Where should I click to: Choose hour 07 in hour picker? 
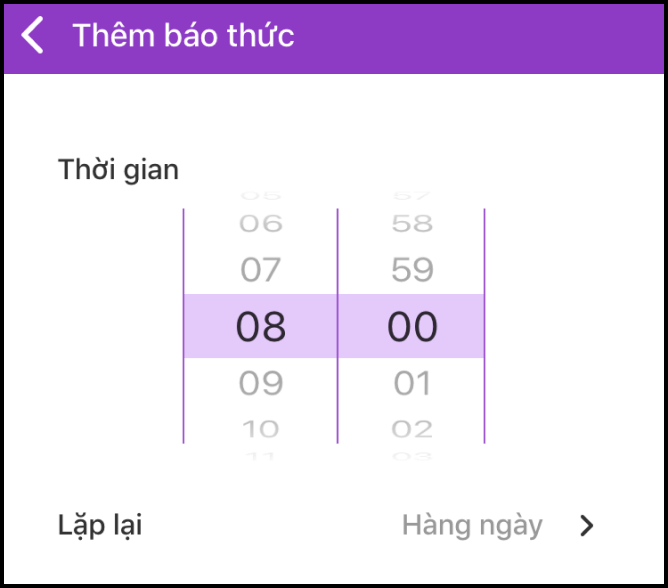coord(261,269)
